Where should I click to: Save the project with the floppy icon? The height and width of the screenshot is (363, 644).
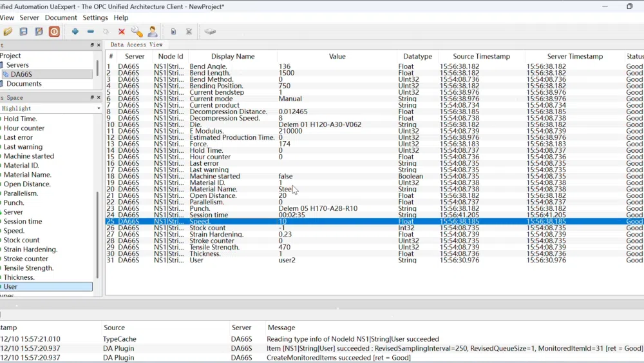point(23,32)
